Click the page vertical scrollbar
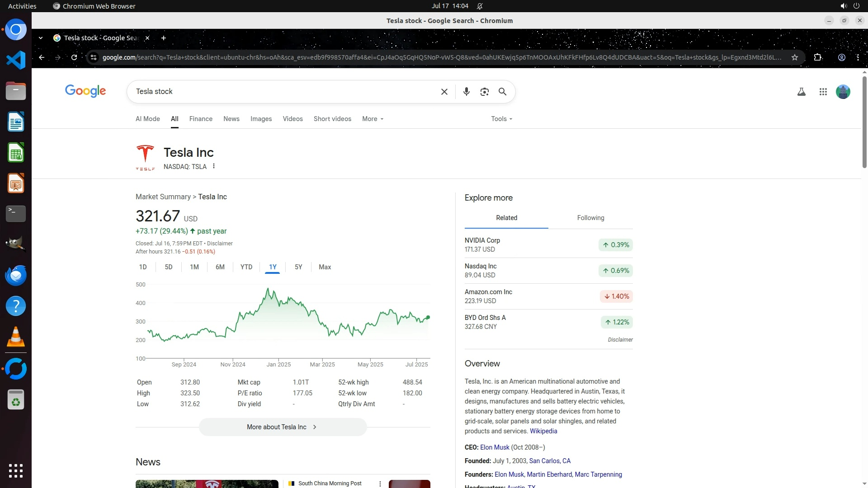 864,122
